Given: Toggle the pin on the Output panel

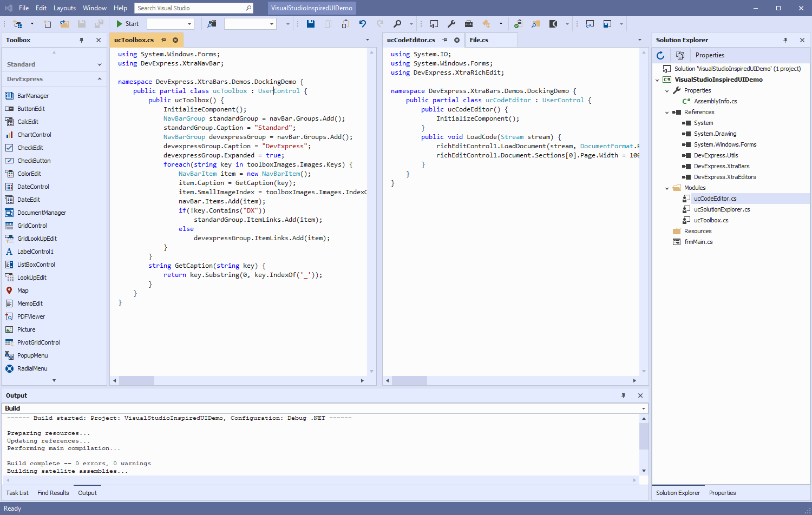Looking at the screenshot, I should coord(623,395).
